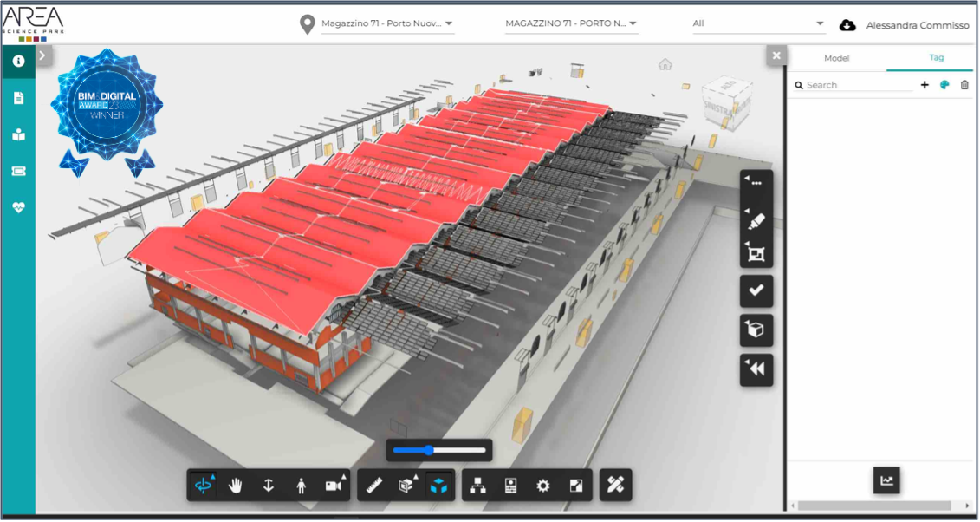Toggle fullscreen with the expand icon
The height and width of the screenshot is (522, 980).
point(578,485)
